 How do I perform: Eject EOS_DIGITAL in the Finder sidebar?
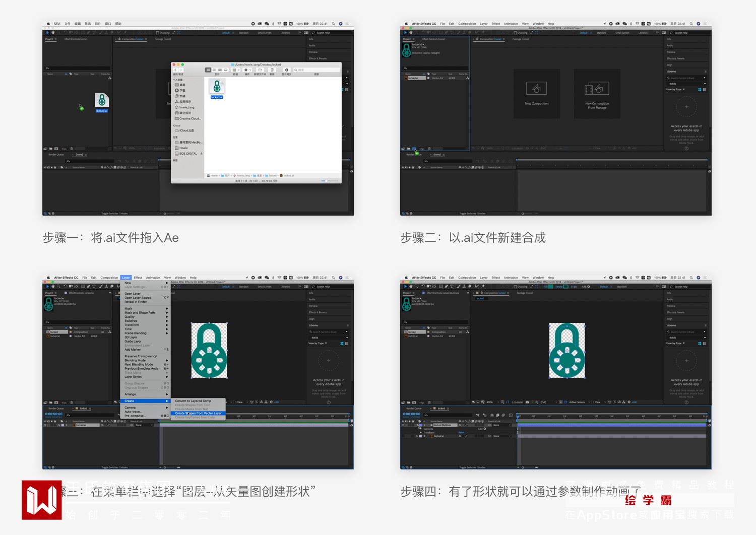pos(202,153)
